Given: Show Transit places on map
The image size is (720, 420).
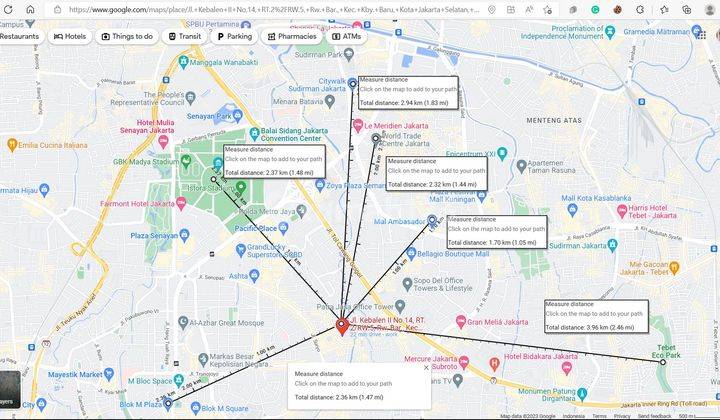Looking at the screenshot, I should click(184, 36).
